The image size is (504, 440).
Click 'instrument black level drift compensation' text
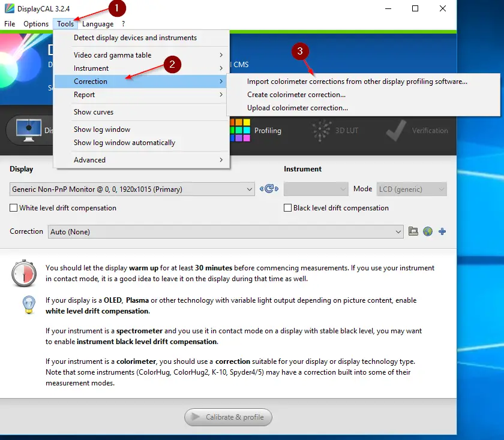click(x=146, y=342)
